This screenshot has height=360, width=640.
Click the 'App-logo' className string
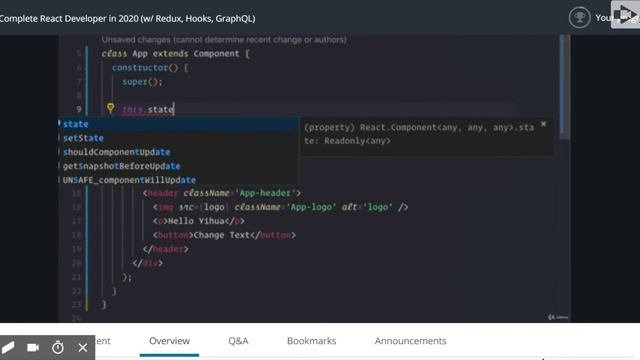[311, 207]
